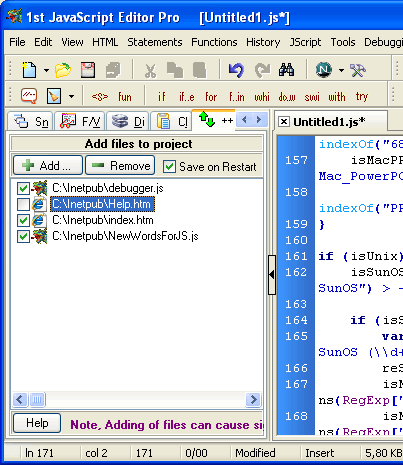The width and height of the screenshot is (403, 465).
Task: Select C:\Inetpub\index.htm in the list
Action: click(x=103, y=220)
